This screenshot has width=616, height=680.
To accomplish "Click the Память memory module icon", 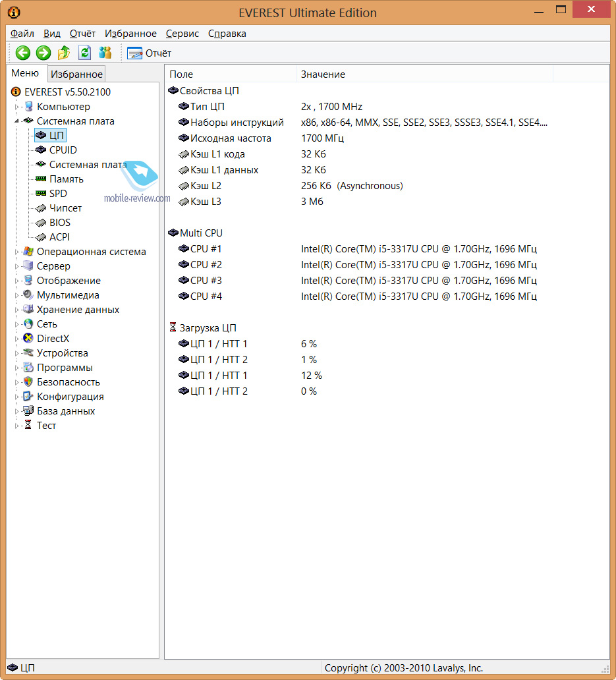I will click(x=41, y=179).
